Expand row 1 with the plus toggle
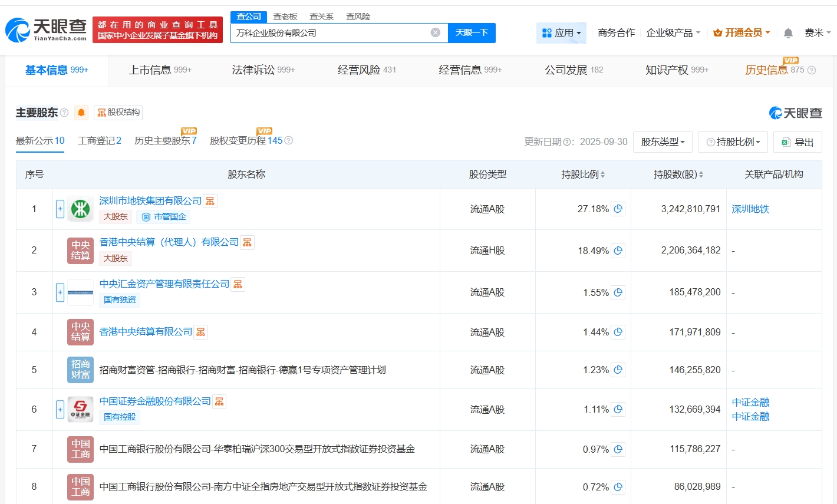This screenshot has width=837, height=504. (x=60, y=209)
